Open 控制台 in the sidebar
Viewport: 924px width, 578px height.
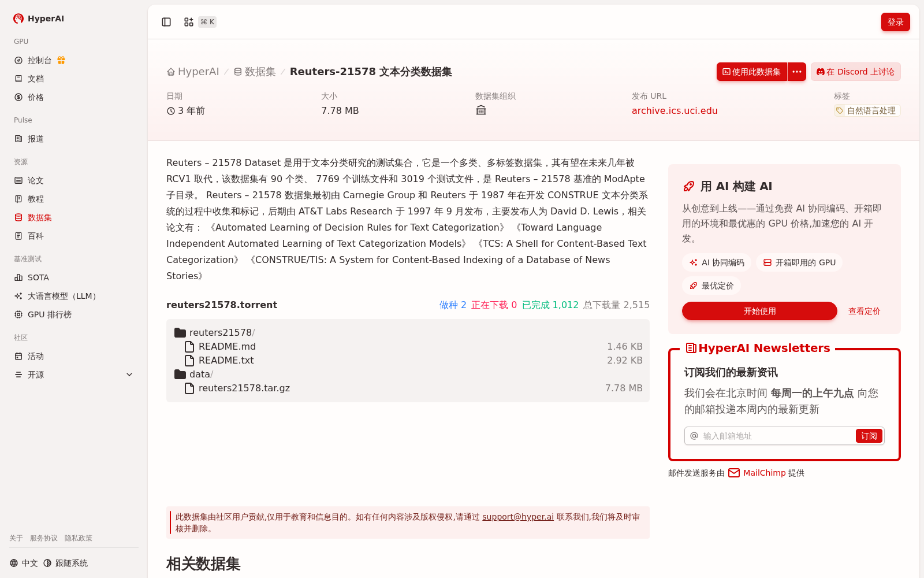(x=39, y=60)
